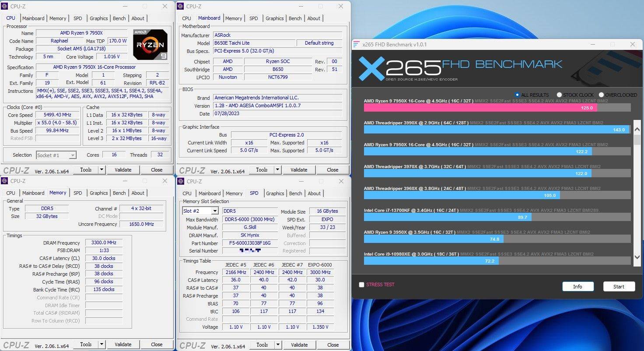The width and height of the screenshot is (644, 351).
Task: Open the Socket #1 selection dropdown
Action: [73, 155]
